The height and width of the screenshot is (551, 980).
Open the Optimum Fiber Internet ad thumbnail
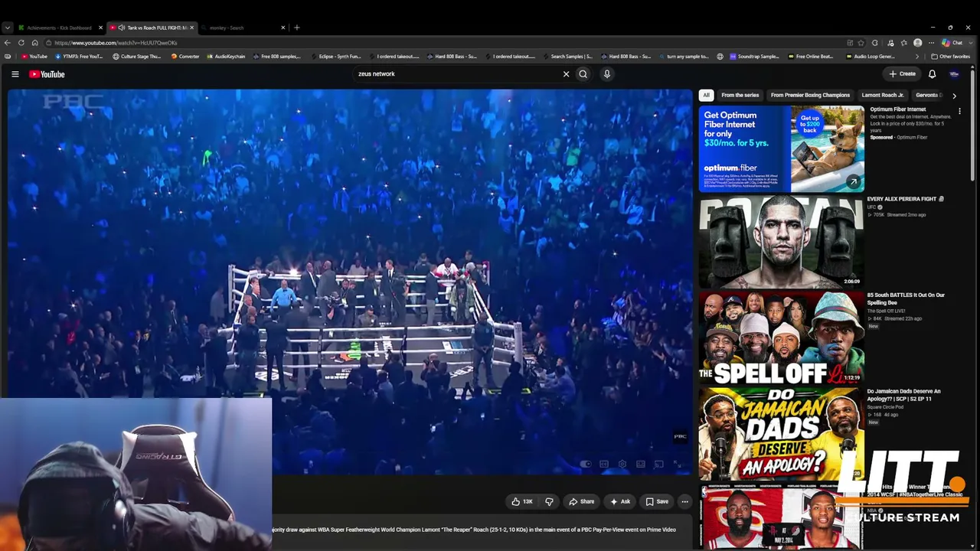point(781,148)
